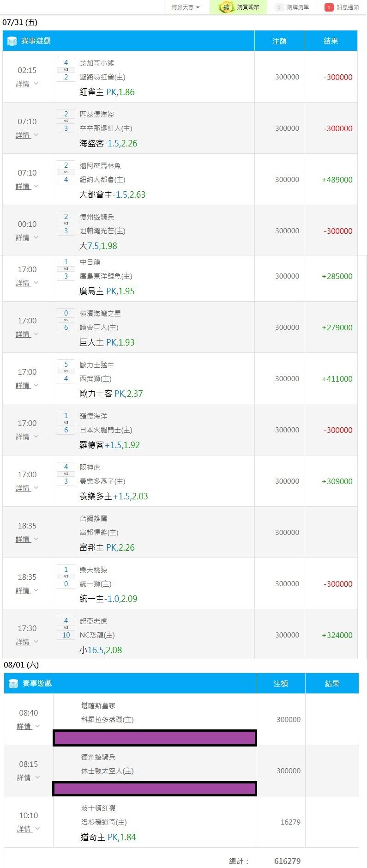Click the 富邦主 PK,2.26 pick
Viewport: 367px width, 868px height.
[x=107, y=547]
